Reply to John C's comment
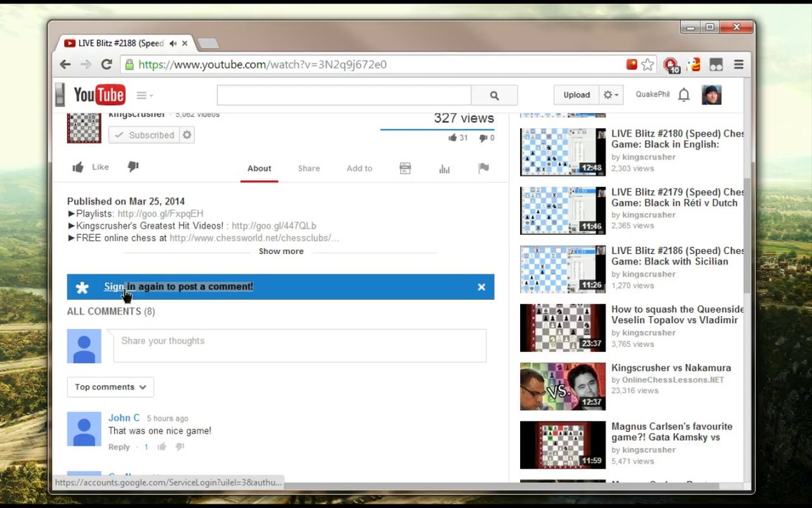The image size is (812, 508). [x=119, y=447]
